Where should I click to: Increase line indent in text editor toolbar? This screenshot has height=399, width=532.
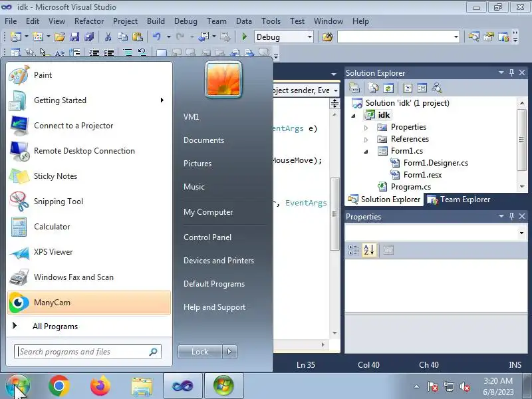point(108,53)
